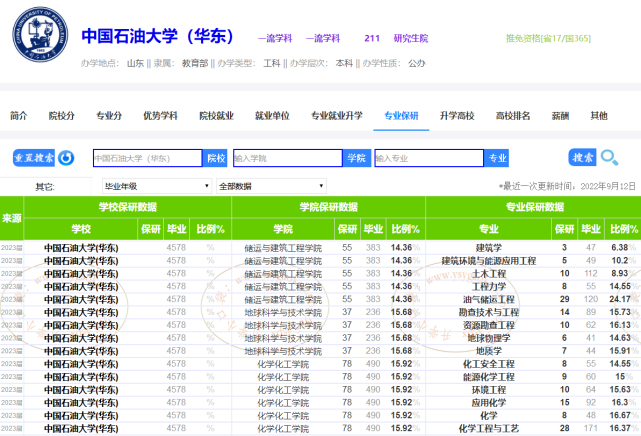Click the 化学工程与工艺 major cell
Image resolution: width=641 pixels, height=436 pixels.
click(x=489, y=428)
